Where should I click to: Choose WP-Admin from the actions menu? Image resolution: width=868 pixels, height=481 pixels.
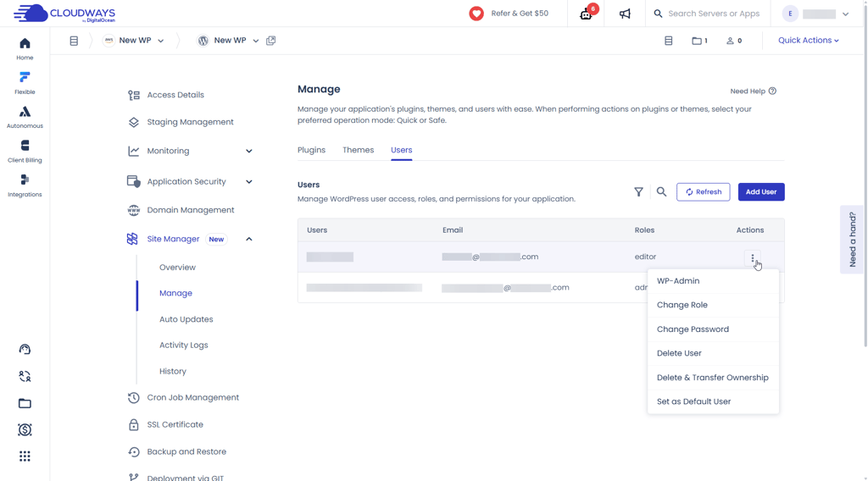[x=713, y=281]
